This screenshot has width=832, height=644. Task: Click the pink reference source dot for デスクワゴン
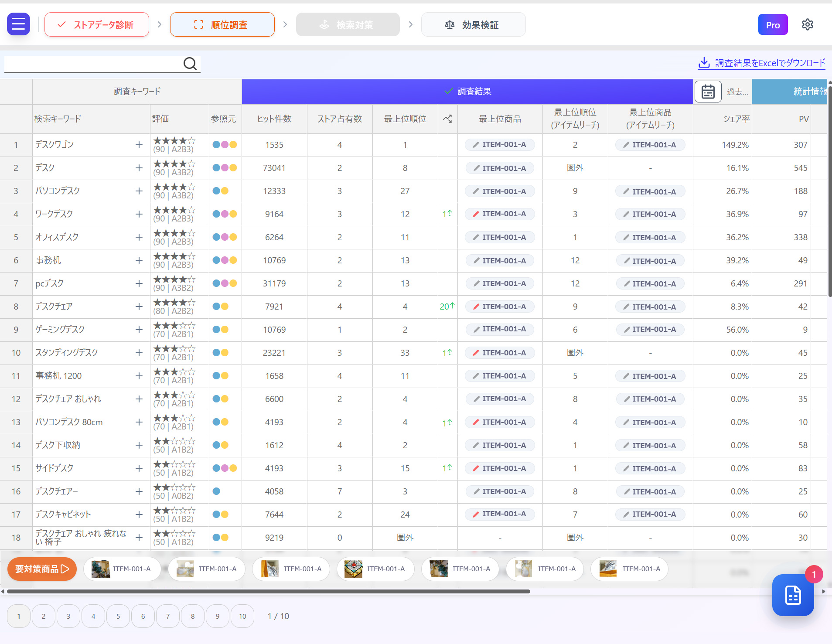tap(225, 145)
